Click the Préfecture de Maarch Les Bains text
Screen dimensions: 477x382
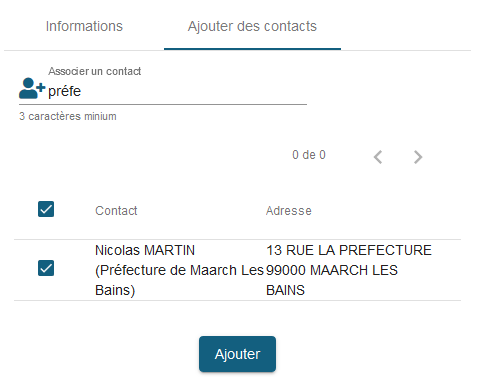coord(179,280)
